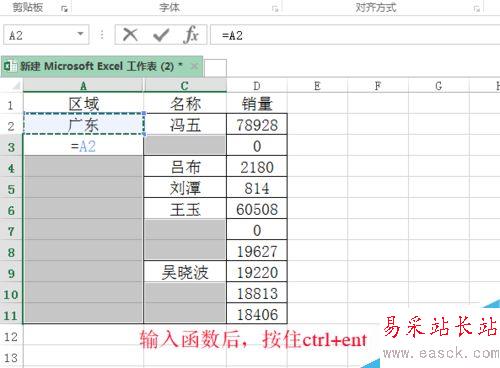
Task: Switch to the 新建 Microsoft Excel 工作表 (2) workbook tab
Action: tap(101, 66)
